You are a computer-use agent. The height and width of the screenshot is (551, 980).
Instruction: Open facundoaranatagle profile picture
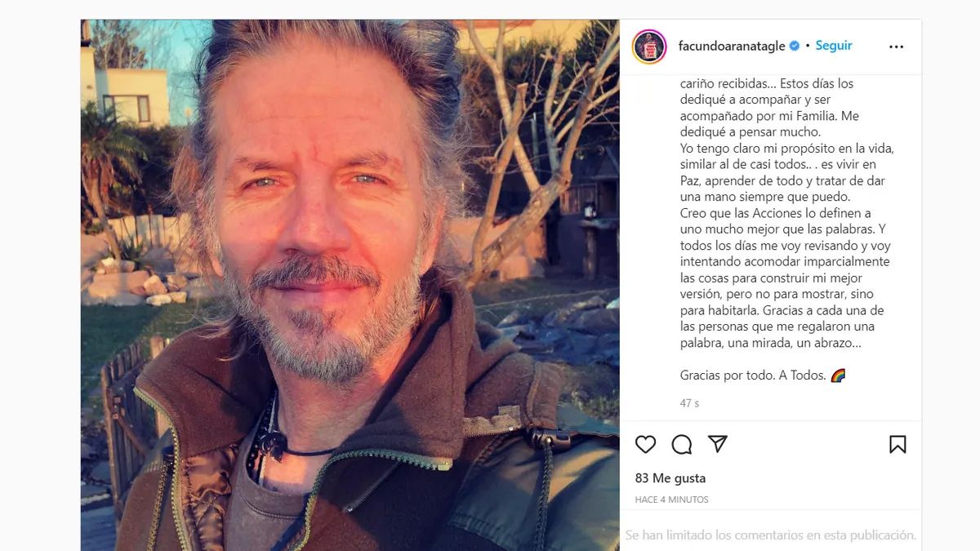pyautogui.click(x=650, y=47)
